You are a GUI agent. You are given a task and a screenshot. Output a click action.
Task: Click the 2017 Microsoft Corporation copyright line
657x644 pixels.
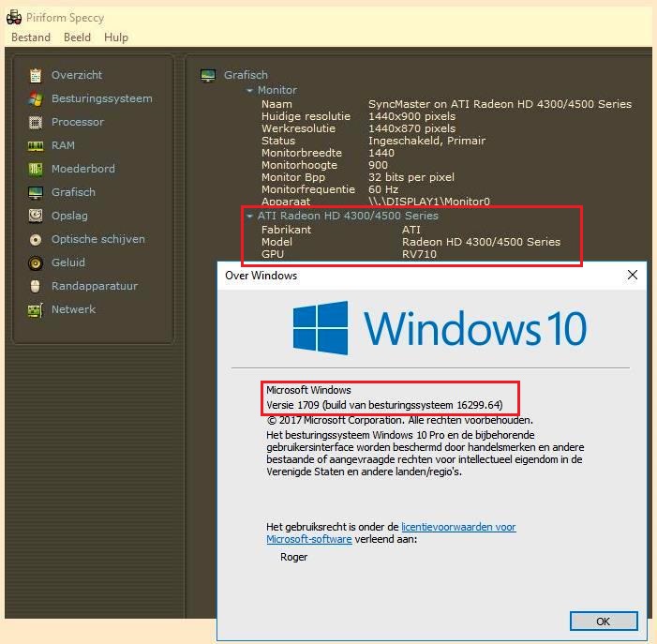(399, 420)
